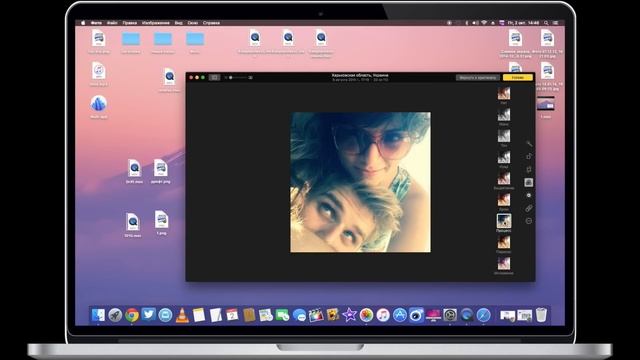Open the Apple menu
The height and width of the screenshot is (360, 640).
pyautogui.click(x=83, y=23)
